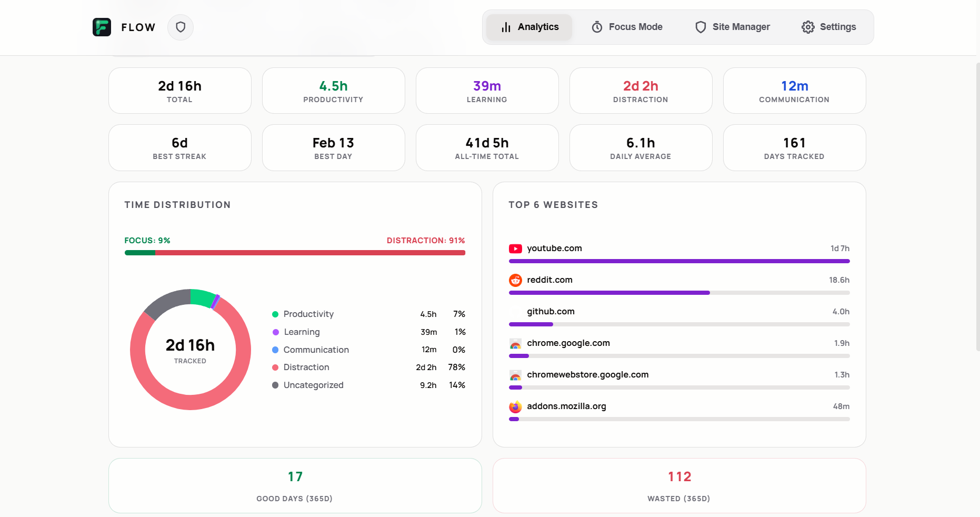Click the Learning legend label

click(x=302, y=332)
